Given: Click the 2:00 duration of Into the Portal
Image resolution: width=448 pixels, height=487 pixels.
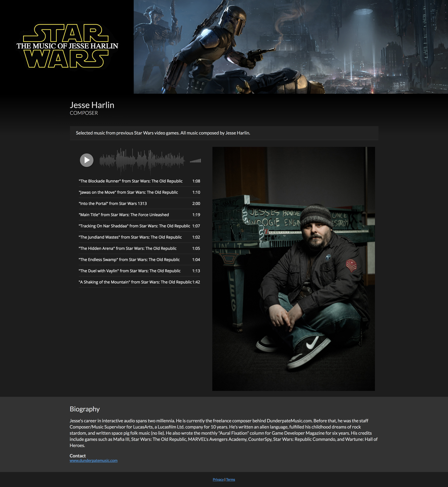Looking at the screenshot, I should click(x=196, y=203).
